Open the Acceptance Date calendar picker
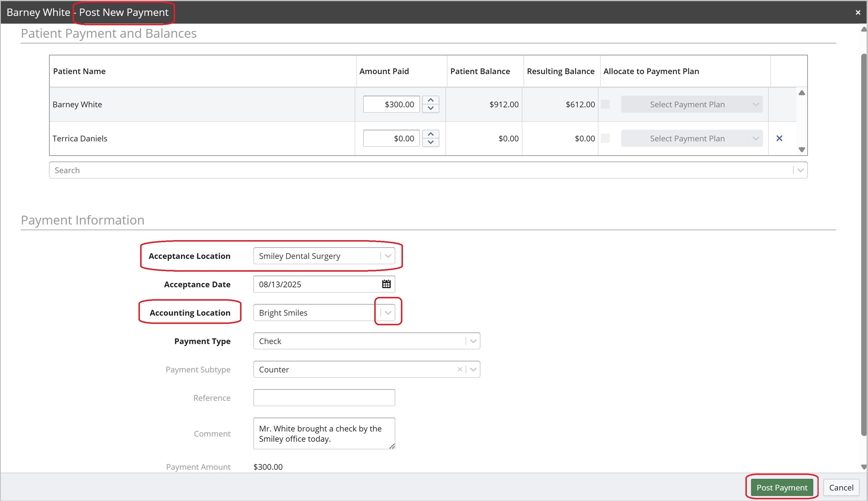868x501 pixels. (x=386, y=284)
